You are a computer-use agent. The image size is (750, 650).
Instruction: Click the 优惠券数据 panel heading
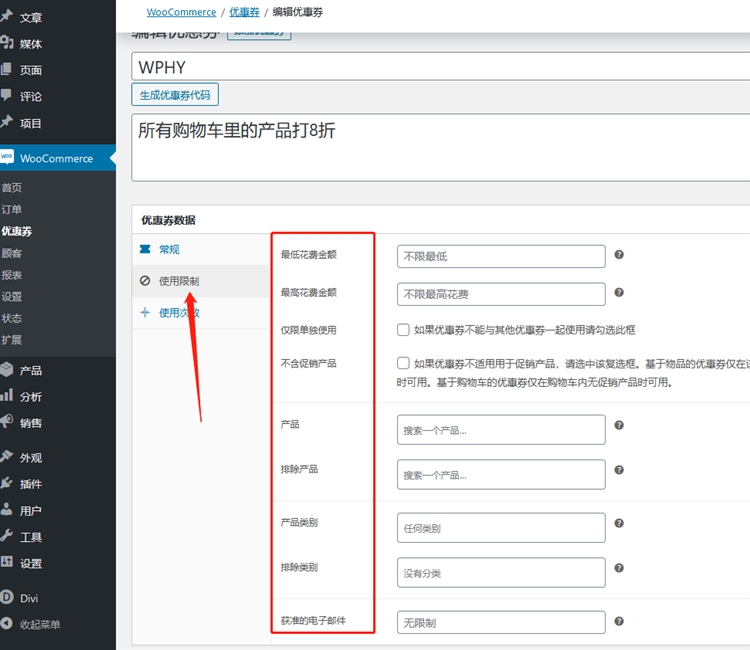[x=168, y=220]
